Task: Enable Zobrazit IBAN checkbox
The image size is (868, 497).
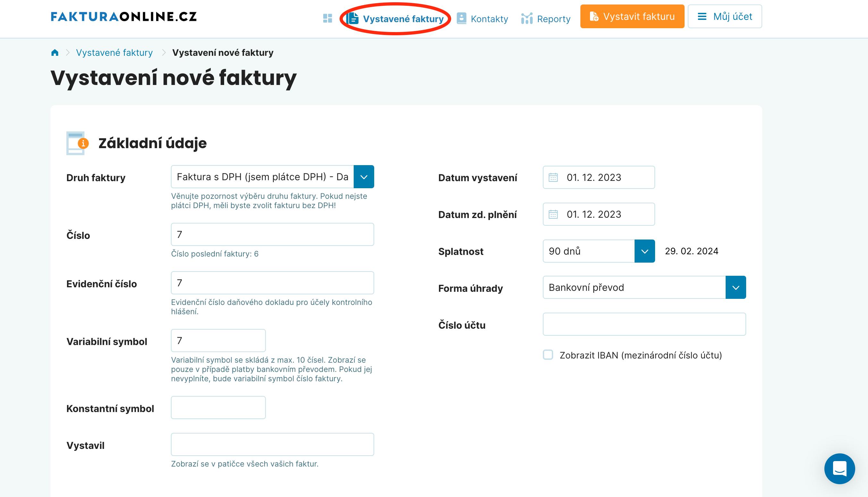Action: coord(548,355)
